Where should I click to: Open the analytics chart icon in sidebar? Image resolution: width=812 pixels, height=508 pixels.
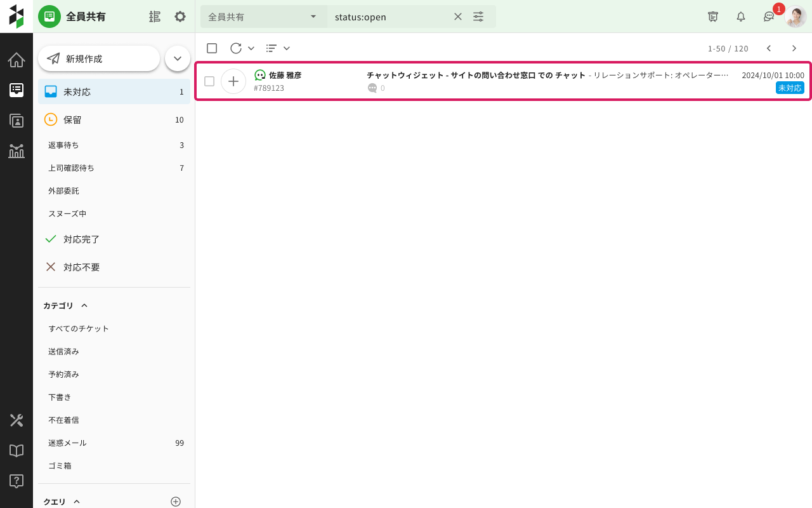(x=16, y=151)
